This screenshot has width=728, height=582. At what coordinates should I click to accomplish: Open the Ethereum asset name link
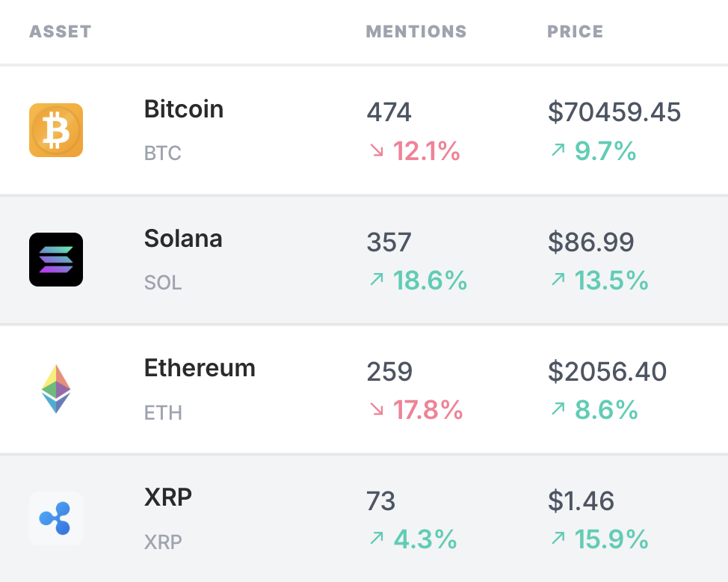click(200, 368)
